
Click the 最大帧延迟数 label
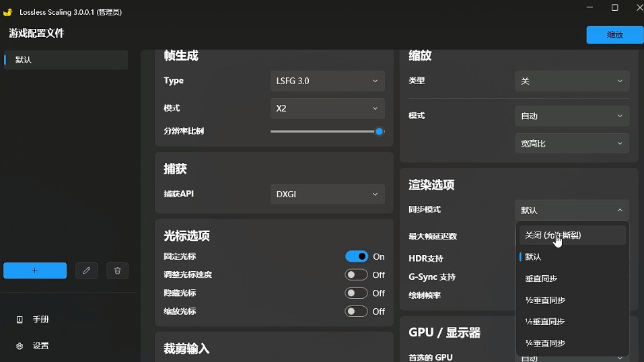coord(433,236)
